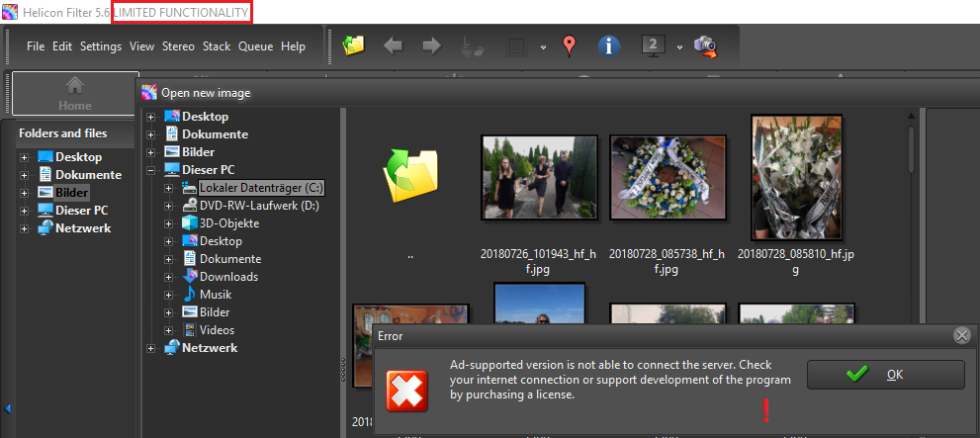Open the View menu
This screenshot has height=438, width=980.
pos(141,46)
